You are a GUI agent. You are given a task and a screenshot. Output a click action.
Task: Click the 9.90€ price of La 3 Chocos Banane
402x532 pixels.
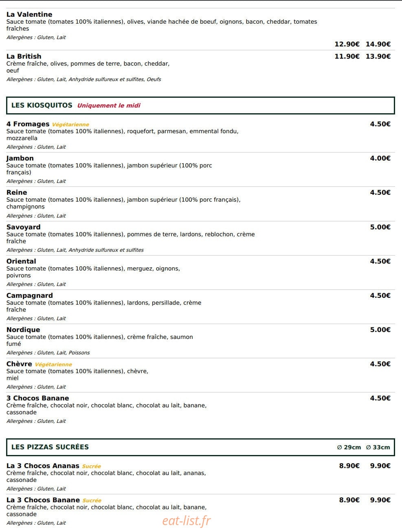point(380,500)
